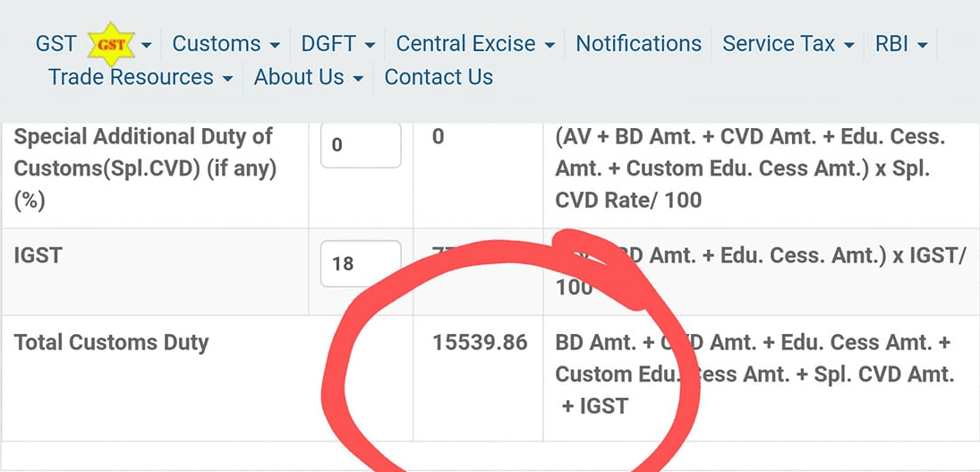Click the IGST rate input box

pyautogui.click(x=361, y=263)
